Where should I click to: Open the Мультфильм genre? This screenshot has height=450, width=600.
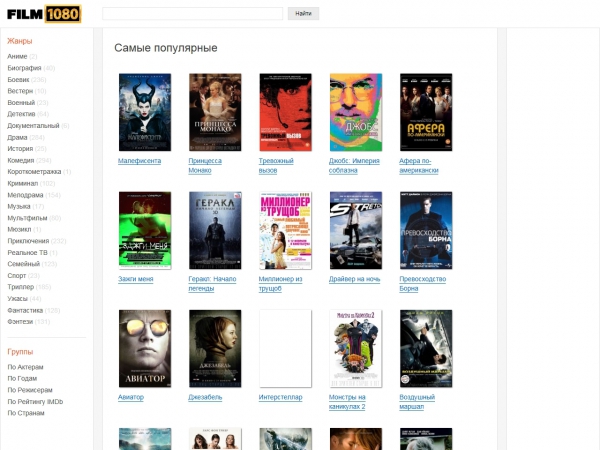(x=27, y=218)
